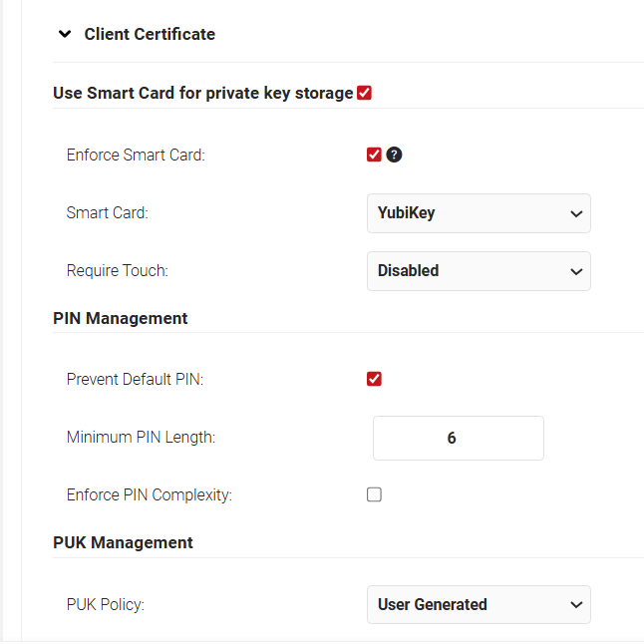Focus the Minimum PIN Length field
Screen dimensions: 644x644
coord(459,438)
